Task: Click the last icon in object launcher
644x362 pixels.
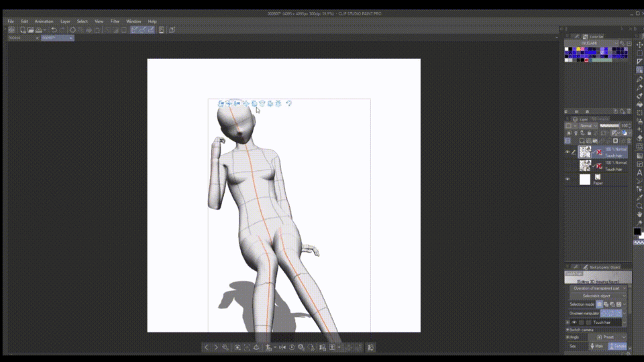Action: tap(370, 347)
